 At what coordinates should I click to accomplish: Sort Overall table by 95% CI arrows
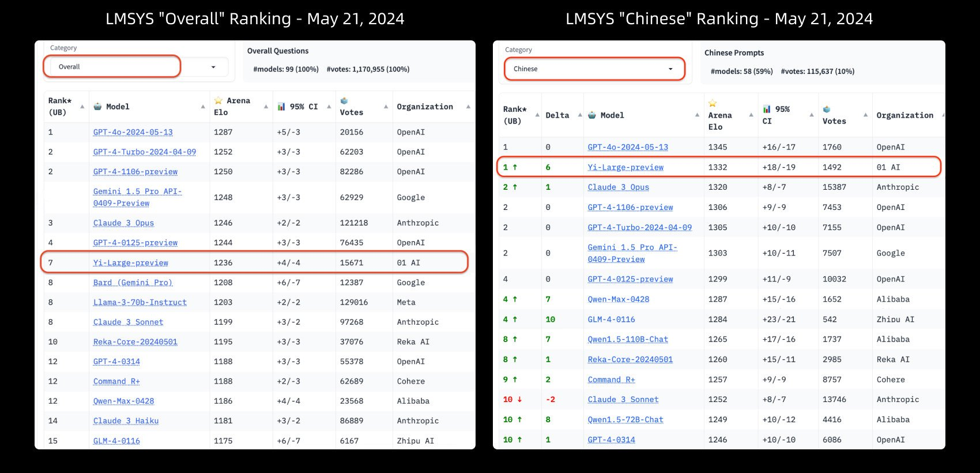[329, 107]
